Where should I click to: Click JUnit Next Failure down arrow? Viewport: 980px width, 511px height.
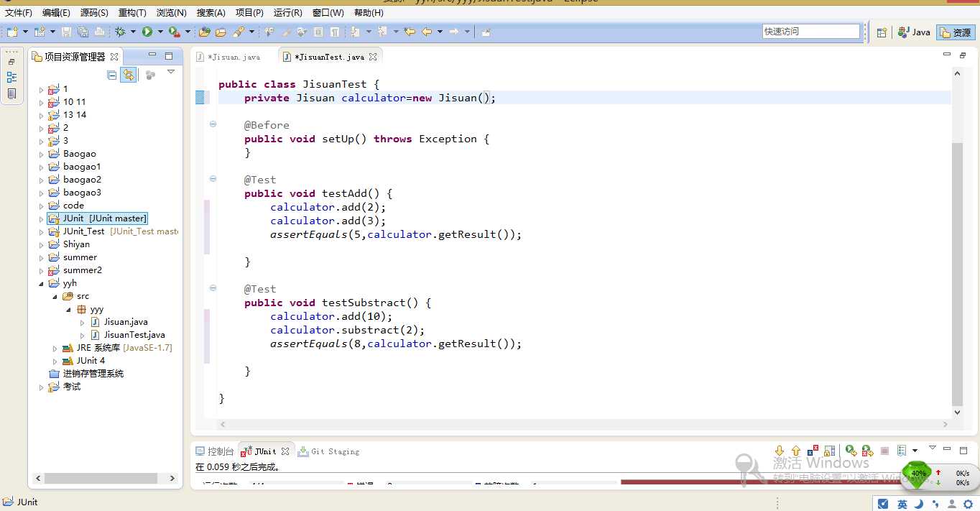coord(780,451)
